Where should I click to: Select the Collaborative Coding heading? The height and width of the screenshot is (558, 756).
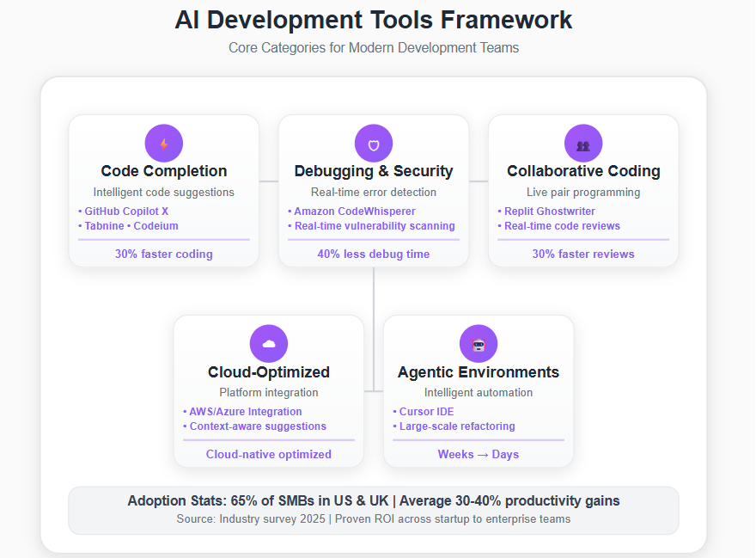click(583, 171)
